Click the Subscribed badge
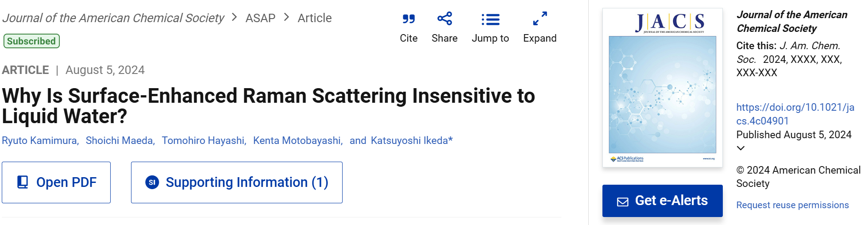Image resolution: width=868 pixels, height=225 pixels. (31, 41)
